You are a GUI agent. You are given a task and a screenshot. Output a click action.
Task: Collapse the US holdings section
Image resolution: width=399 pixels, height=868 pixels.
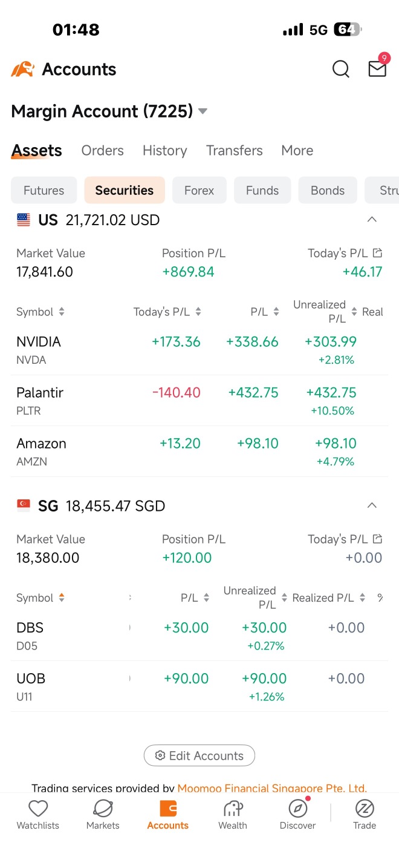tap(372, 219)
